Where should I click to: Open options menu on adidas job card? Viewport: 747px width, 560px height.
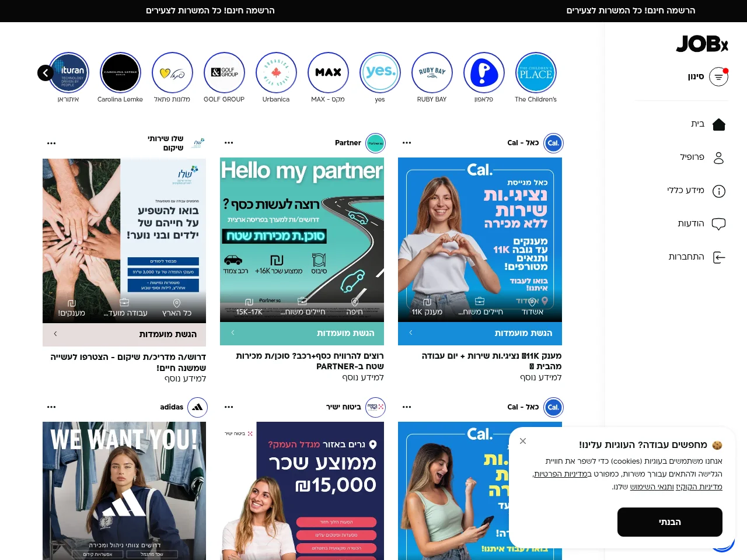51,407
